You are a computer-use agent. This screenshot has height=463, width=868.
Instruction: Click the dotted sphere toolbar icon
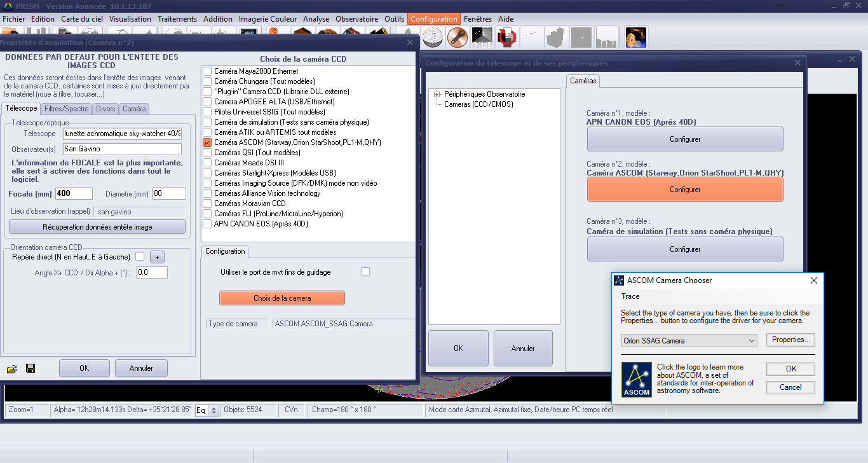[433, 38]
